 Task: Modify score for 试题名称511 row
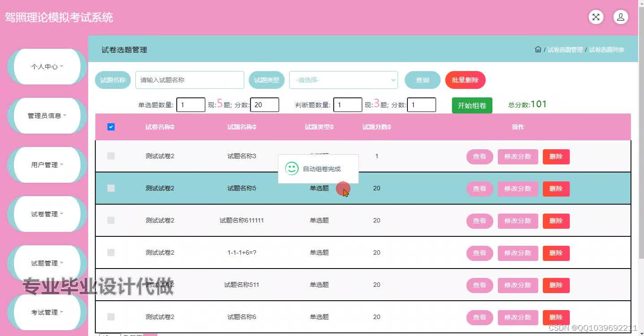(518, 286)
